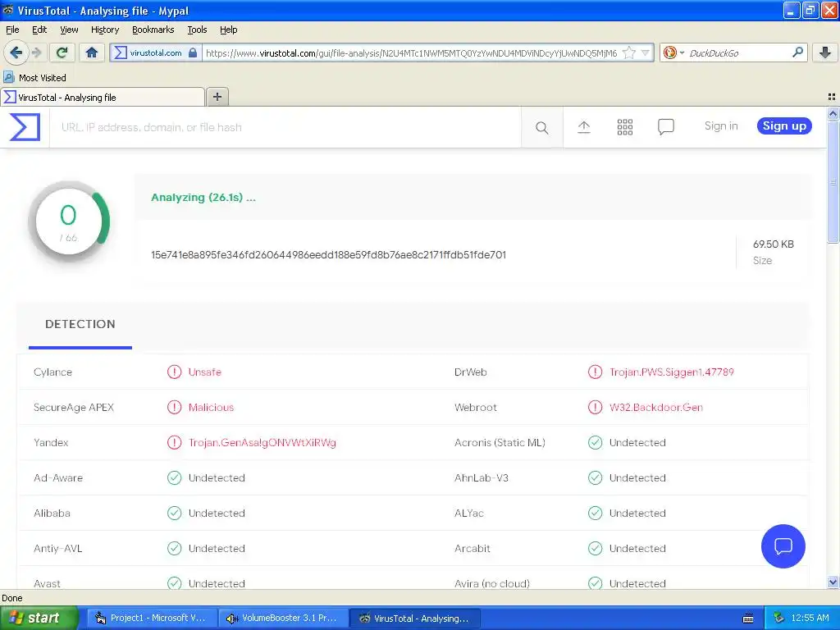Click the detection score gauge 0 / 66

click(69, 221)
